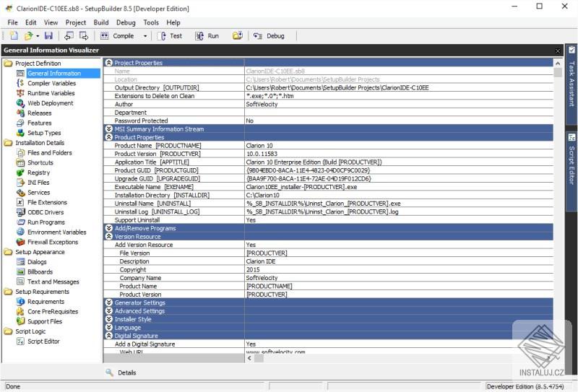Open the Debug menu
This screenshot has width=578, height=392.
coord(126,22)
